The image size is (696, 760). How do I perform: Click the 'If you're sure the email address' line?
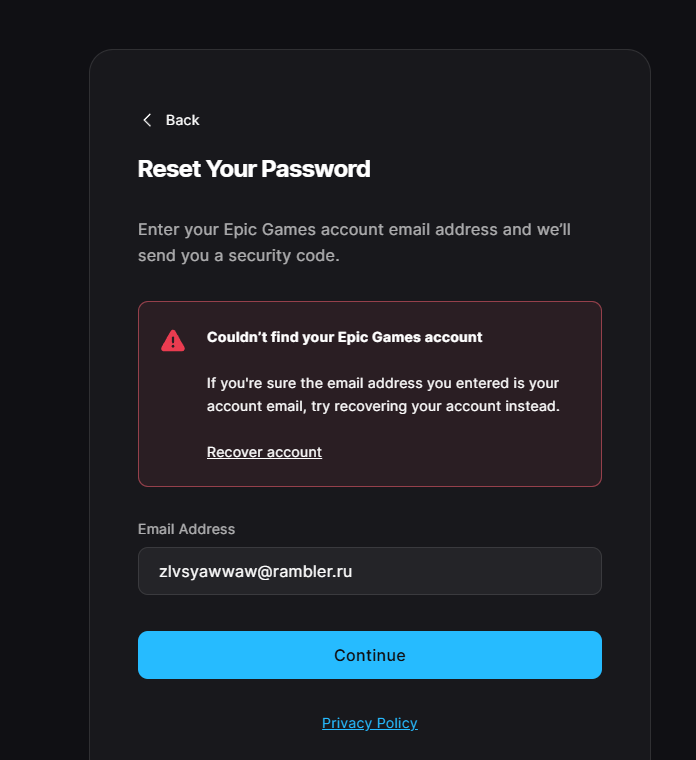(383, 383)
